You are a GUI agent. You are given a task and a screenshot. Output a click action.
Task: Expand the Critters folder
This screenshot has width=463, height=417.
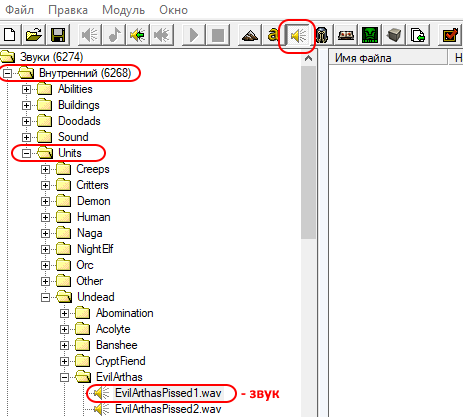(x=45, y=185)
